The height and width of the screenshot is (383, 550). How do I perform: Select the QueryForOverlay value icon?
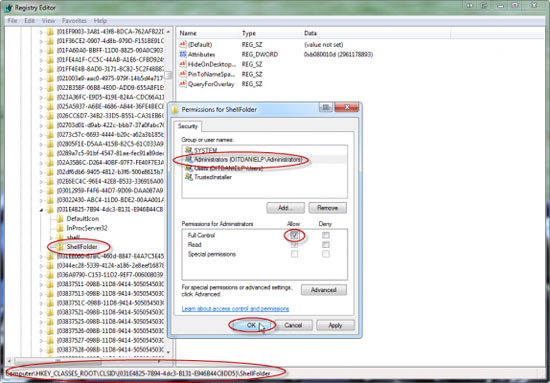pos(182,84)
